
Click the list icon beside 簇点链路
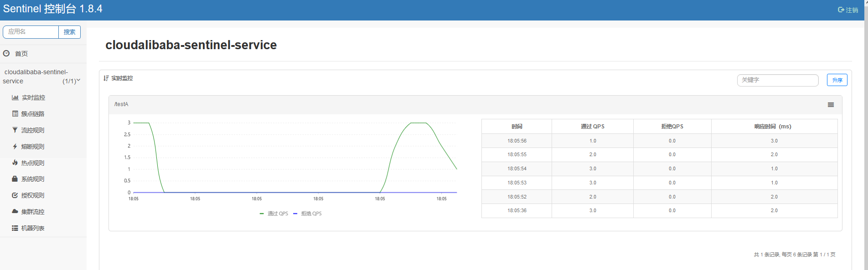(15, 114)
